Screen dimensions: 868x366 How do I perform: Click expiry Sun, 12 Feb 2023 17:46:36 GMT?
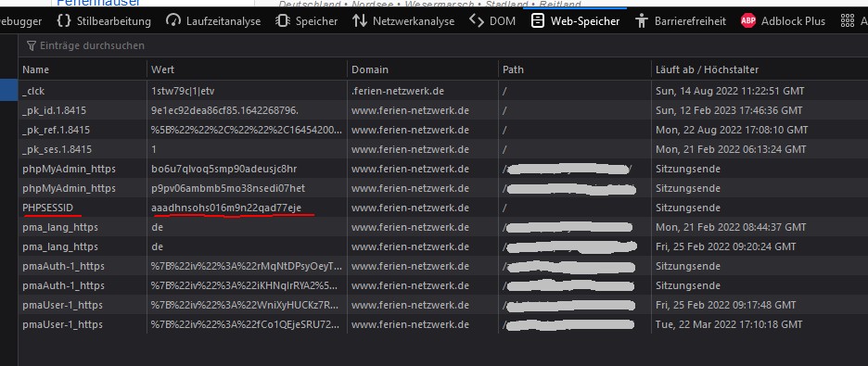point(729,110)
